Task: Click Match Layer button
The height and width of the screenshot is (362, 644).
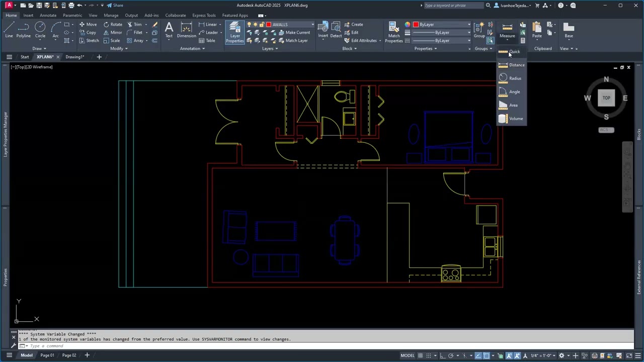Action: [x=292, y=41]
